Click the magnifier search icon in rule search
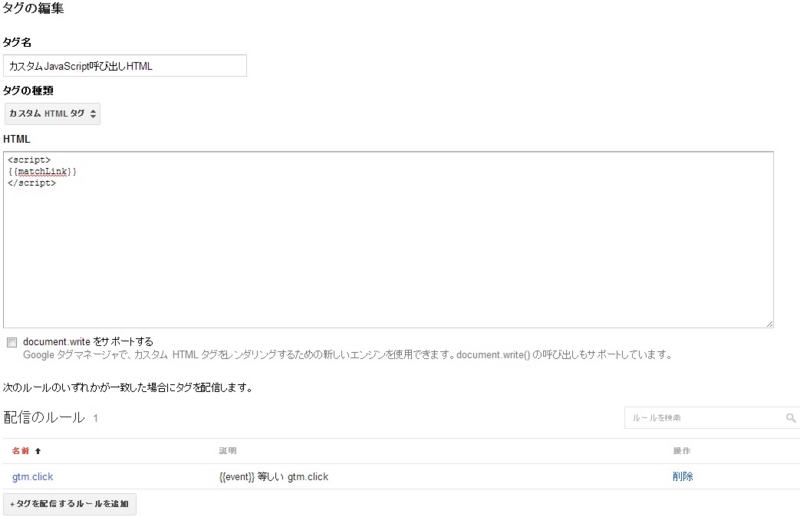 790,418
